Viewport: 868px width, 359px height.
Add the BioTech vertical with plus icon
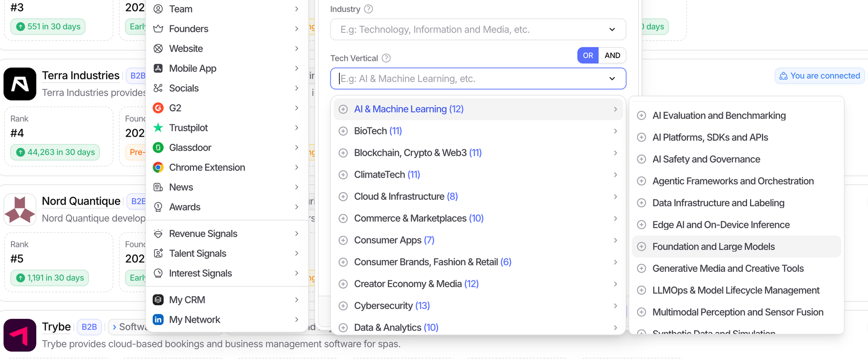(343, 131)
